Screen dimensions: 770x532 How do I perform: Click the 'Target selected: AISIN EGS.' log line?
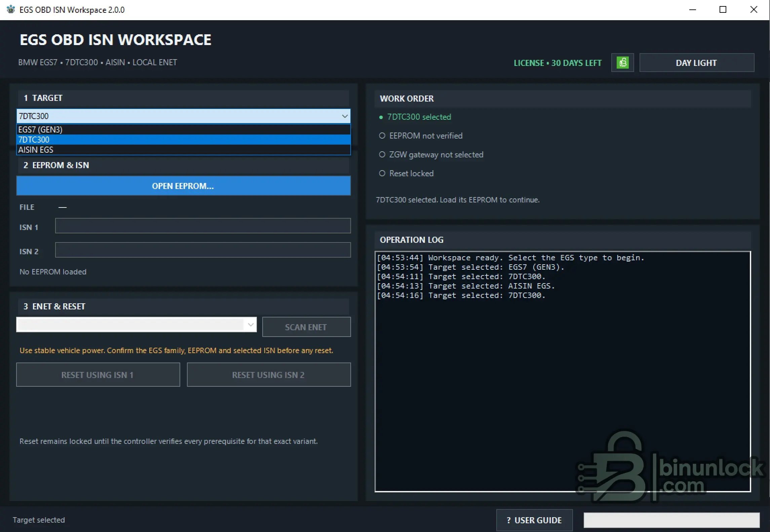(x=466, y=286)
